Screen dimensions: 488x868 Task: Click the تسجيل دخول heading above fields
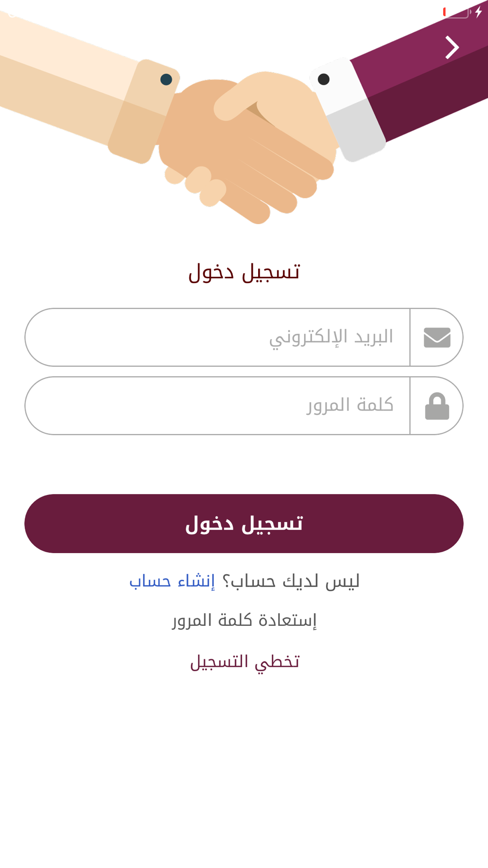[x=244, y=272]
